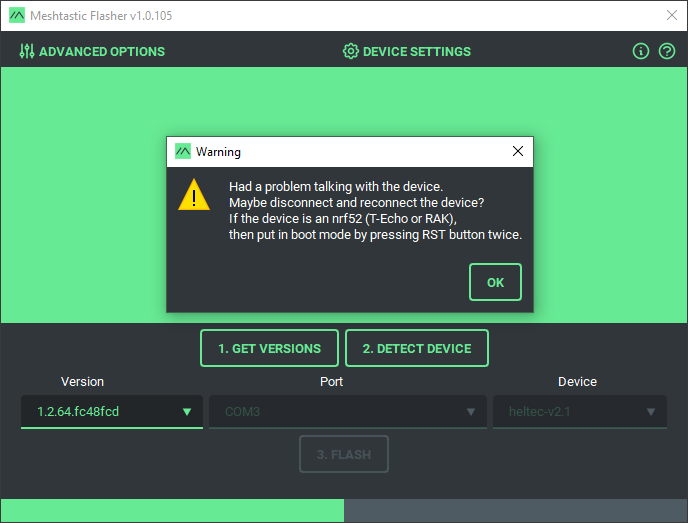Click 2. DETECT DEVICE button
Viewport: 688px width, 523px height.
pyautogui.click(x=417, y=348)
